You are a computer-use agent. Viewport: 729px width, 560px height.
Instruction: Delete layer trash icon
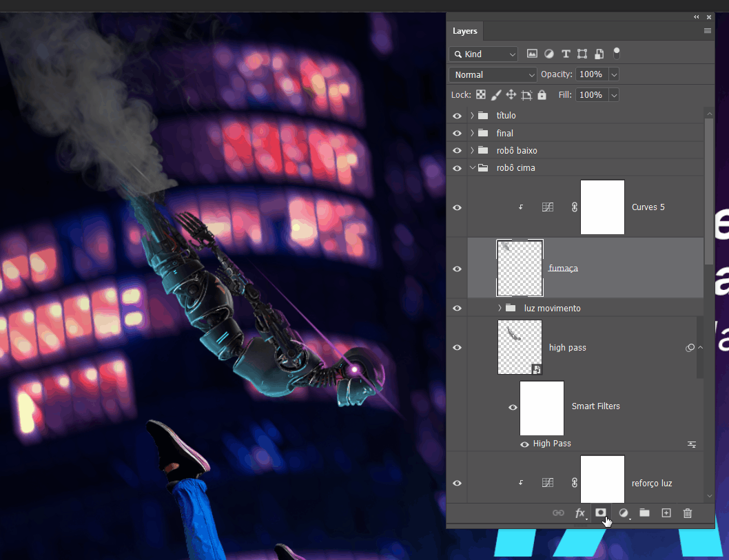pyautogui.click(x=688, y=513)
